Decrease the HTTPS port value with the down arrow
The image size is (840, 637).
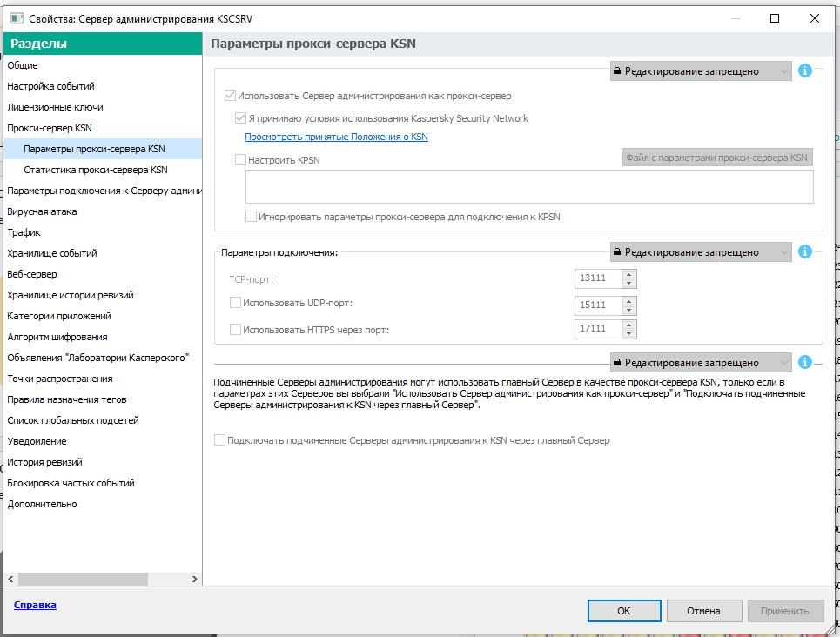click(629, 333)
